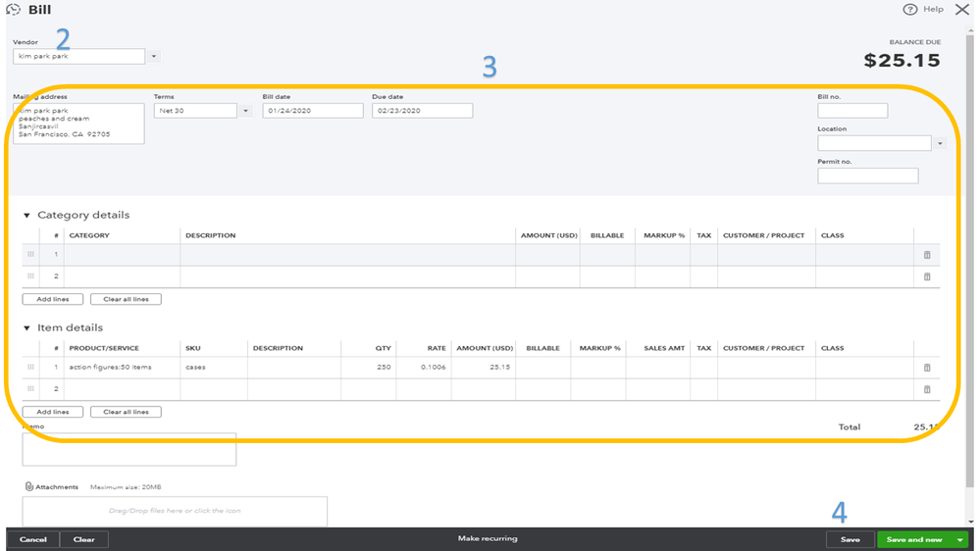
Task: Click Add lines under Item details
Action: 53,412
